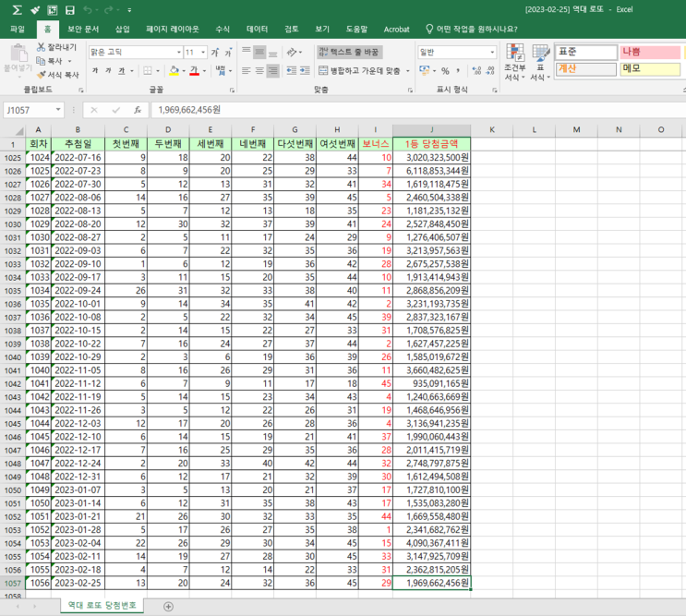Viewport: 686px width, 616px height.
Task: Decrease font size with the smaller 가 icon
Action: [228, 53]
